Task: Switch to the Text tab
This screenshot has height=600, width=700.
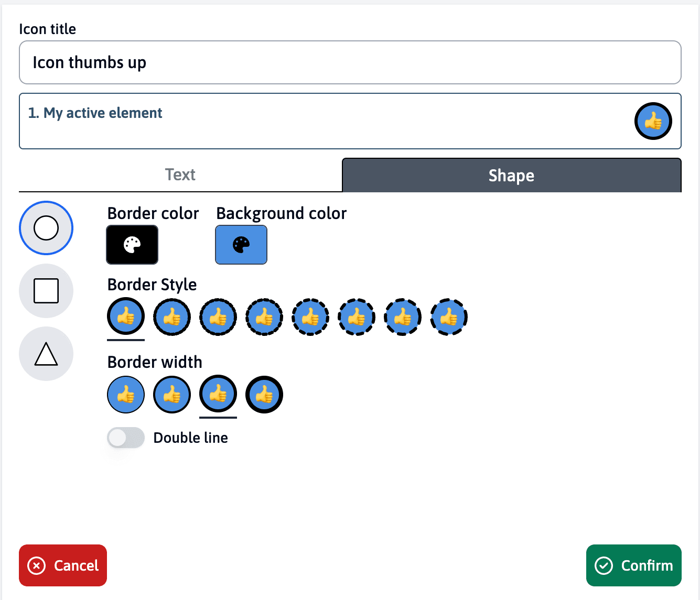Action: [x=180, y=174]
